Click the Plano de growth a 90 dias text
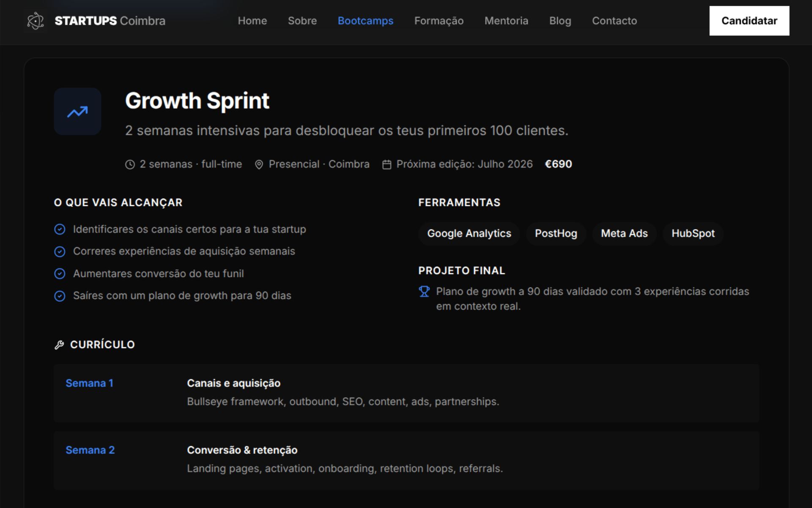812x508 pixels. point(593,299)
